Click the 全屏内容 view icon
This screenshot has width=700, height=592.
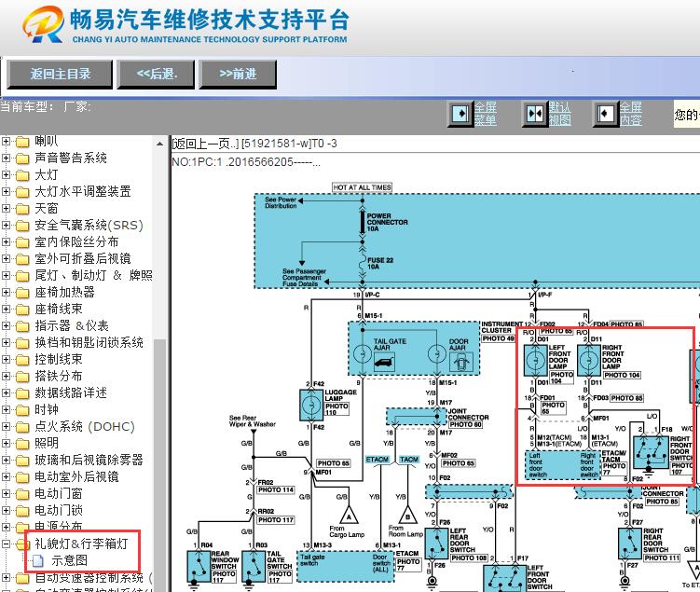605,114
